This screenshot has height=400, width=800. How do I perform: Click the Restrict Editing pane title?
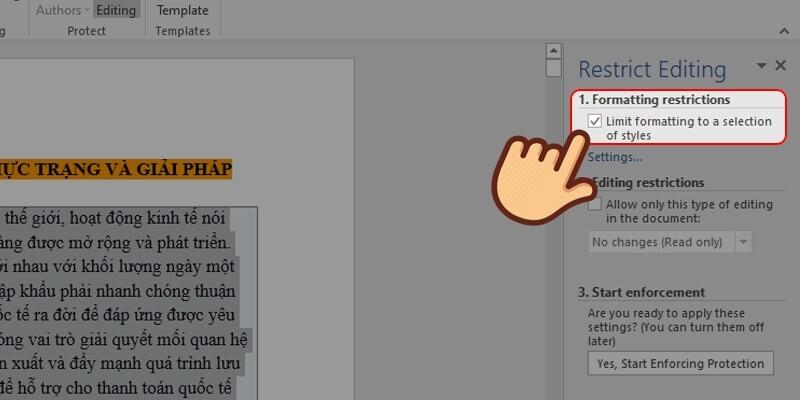[x=652, y=69]
